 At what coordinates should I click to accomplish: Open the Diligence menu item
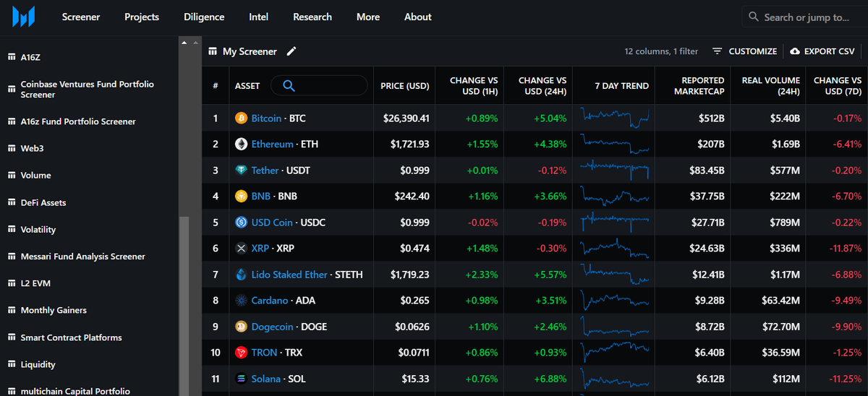coord(204,17)
